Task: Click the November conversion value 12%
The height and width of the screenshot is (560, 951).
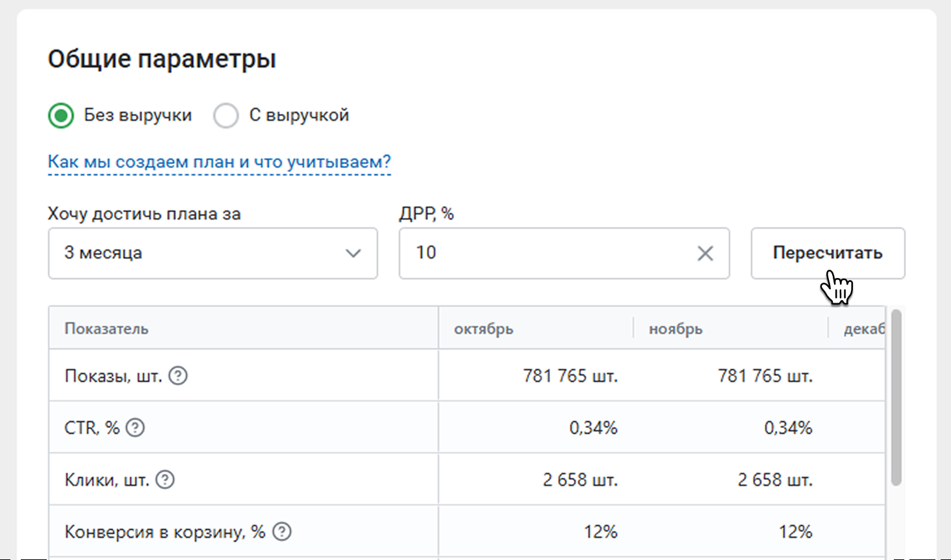Action: point(795,531)
